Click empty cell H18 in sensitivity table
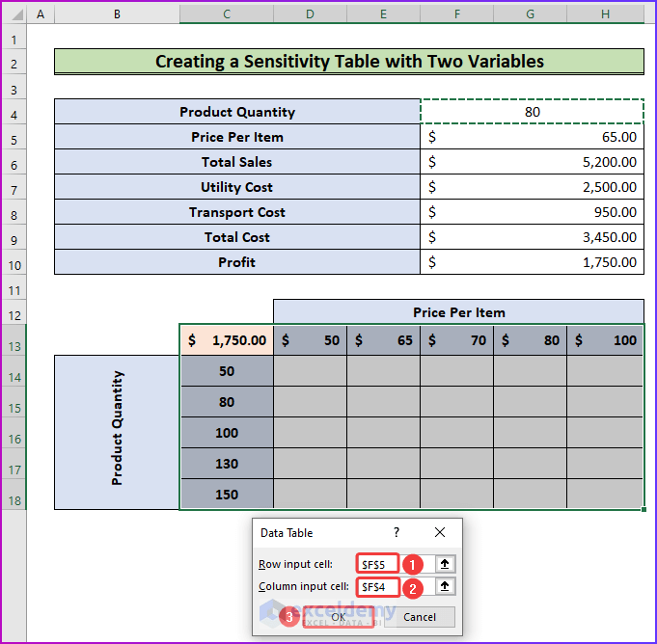Screen dimensions: 657x644 (x=606, y=495)
